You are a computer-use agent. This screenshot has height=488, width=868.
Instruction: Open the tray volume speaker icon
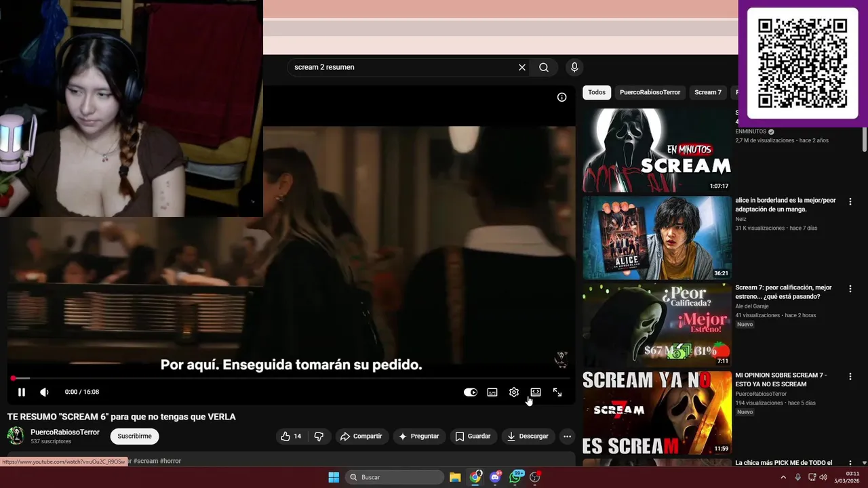click(x=823, y=477)
